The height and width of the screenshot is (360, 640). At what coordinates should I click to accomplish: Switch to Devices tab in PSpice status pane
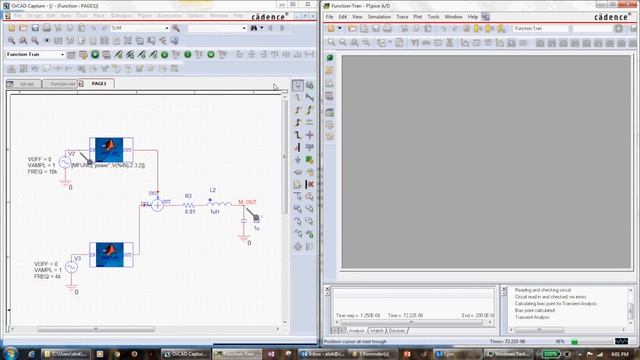[x=397, y=331]
